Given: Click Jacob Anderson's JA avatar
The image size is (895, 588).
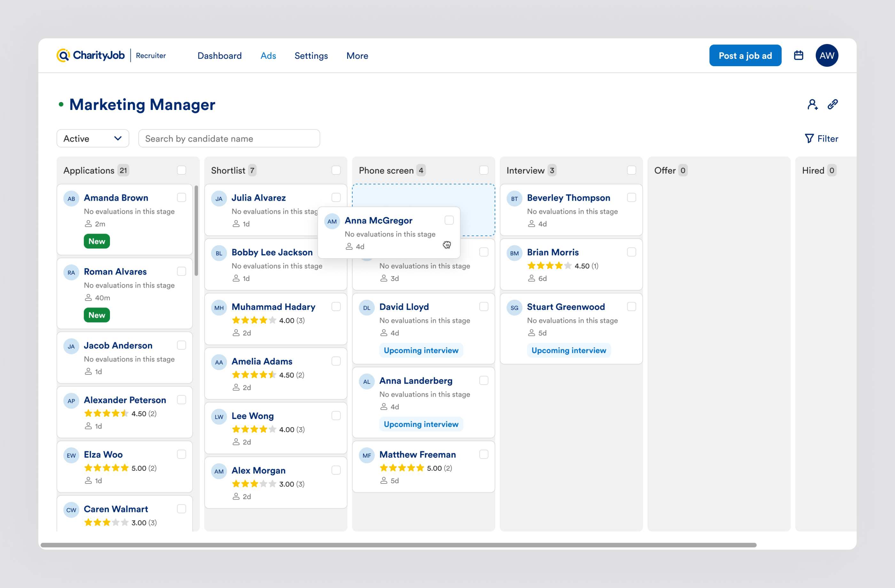Looking at the screenshot, I should coord(71,346).
